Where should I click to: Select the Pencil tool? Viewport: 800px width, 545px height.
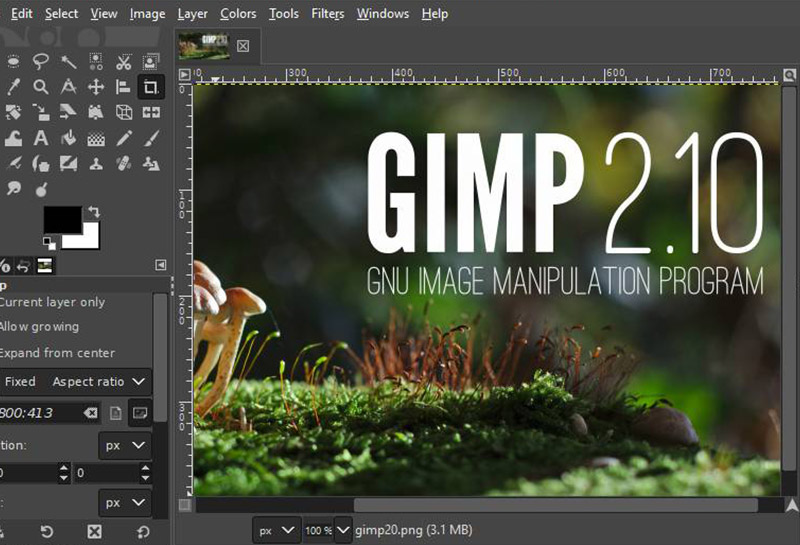123,138
